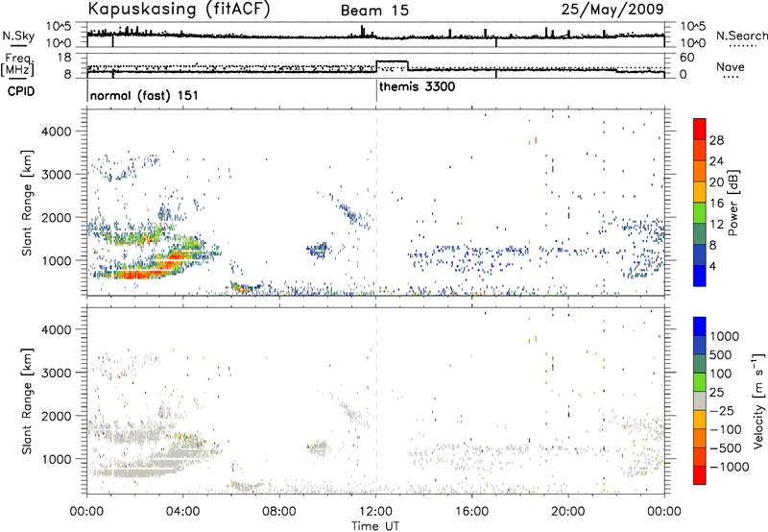Screen dimensions: 768x532
Task: Select the 'CPID' row label
Action: tap(21, 91)
